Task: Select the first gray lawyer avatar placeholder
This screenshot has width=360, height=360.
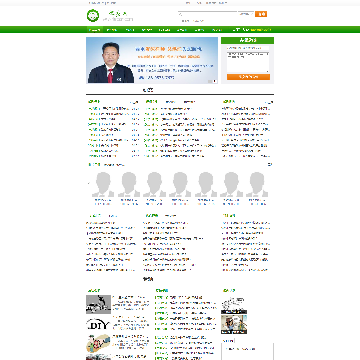Action: coord(103,184)
